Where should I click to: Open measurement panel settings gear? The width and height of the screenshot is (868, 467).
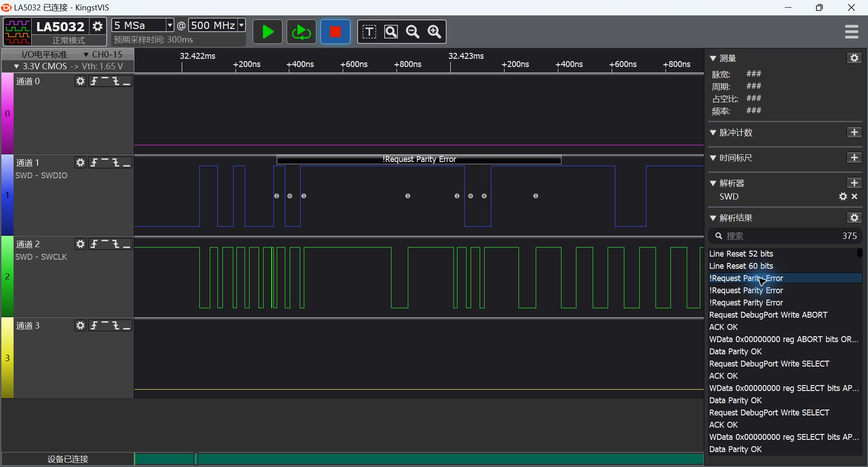pos(854,58)
